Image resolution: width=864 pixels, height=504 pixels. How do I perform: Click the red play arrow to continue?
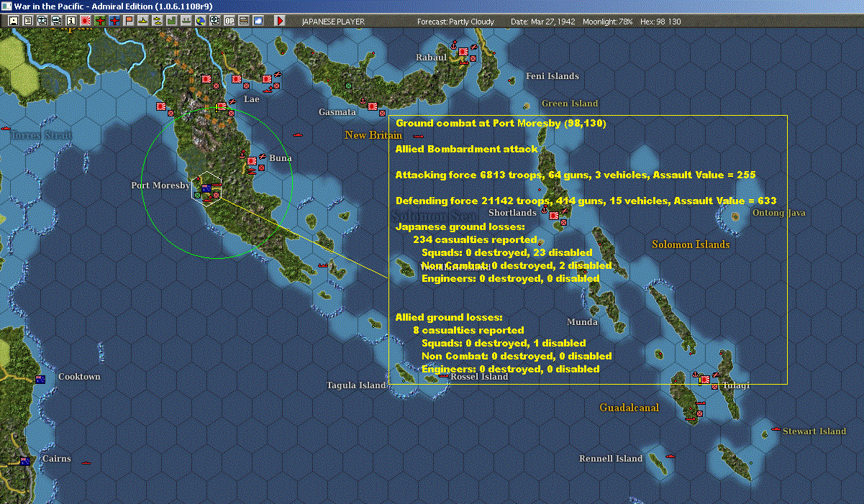(280, 21)
